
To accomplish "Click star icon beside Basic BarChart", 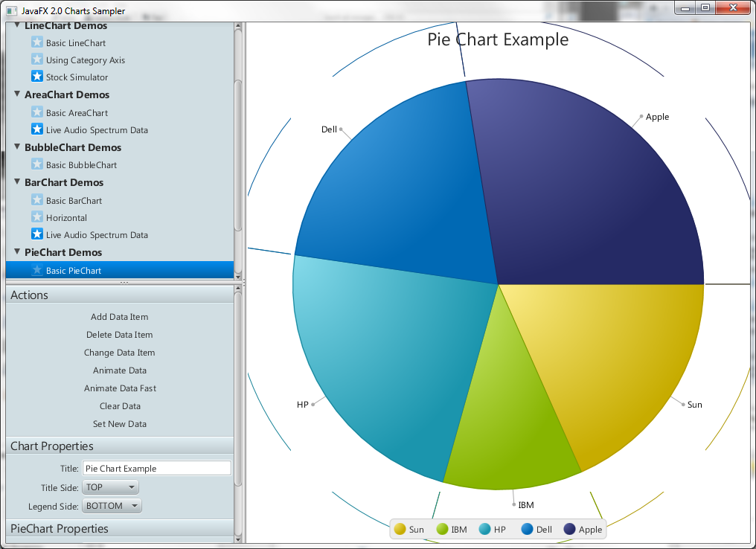I will (37, 200).
